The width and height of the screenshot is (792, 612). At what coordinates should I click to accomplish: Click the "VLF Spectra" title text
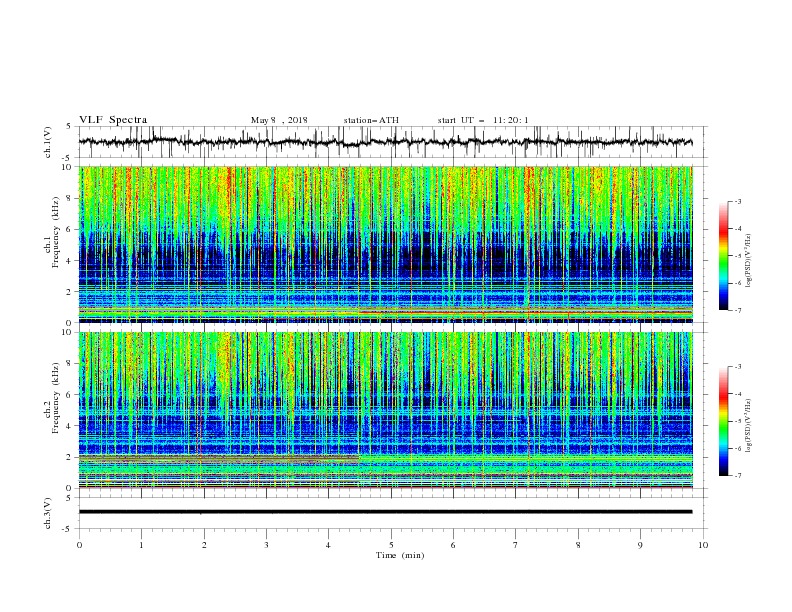click(x=113, y=120)
